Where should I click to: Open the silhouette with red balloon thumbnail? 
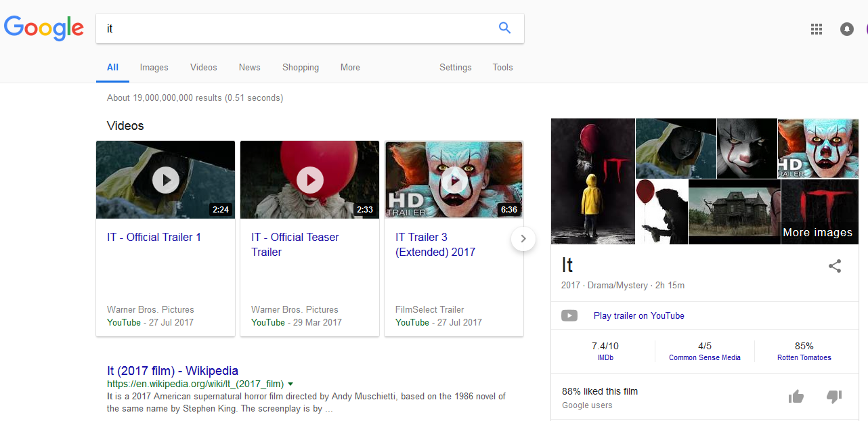pos(661,212)
